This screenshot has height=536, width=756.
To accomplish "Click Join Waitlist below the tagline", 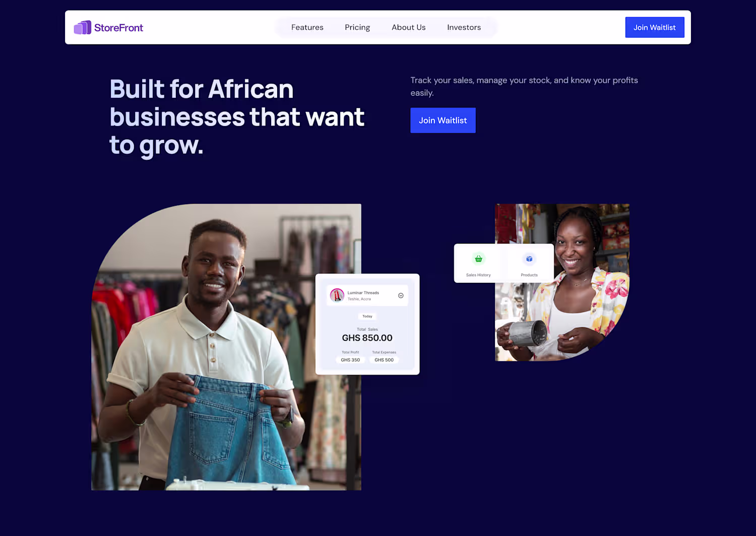I will click(x=443, y=121).
